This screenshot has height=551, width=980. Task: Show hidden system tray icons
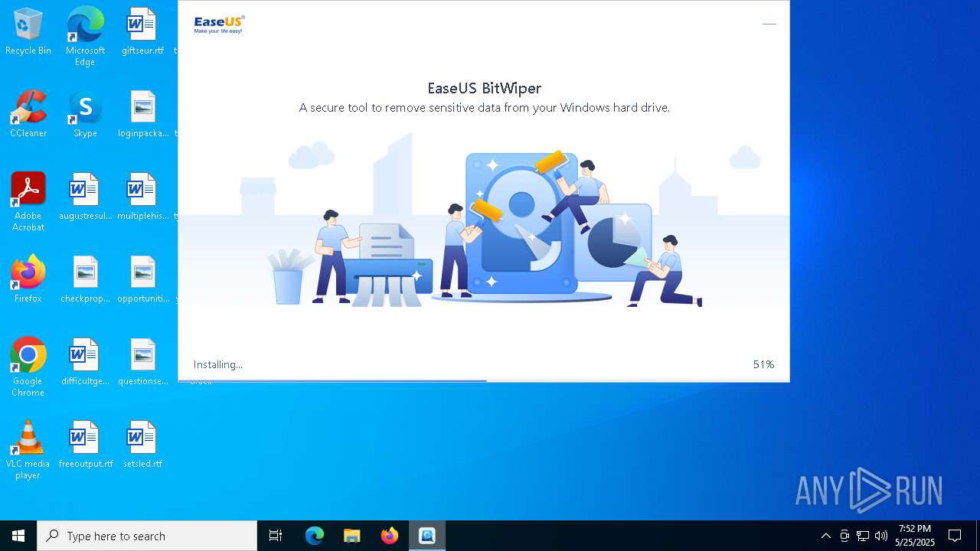826,536
